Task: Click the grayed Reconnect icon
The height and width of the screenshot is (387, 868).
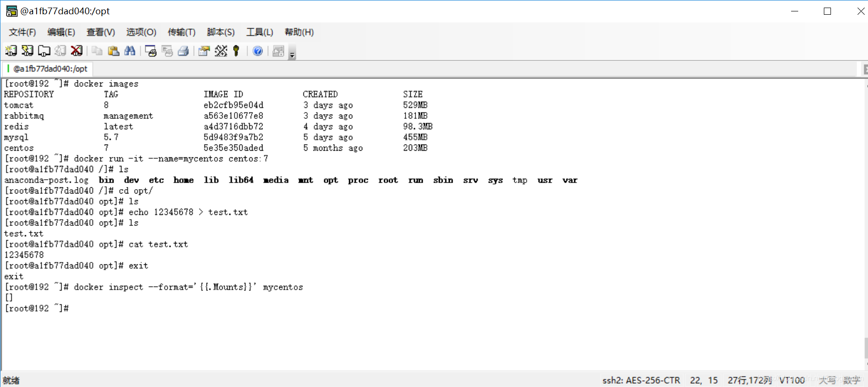Action: [x=60, y=51]
